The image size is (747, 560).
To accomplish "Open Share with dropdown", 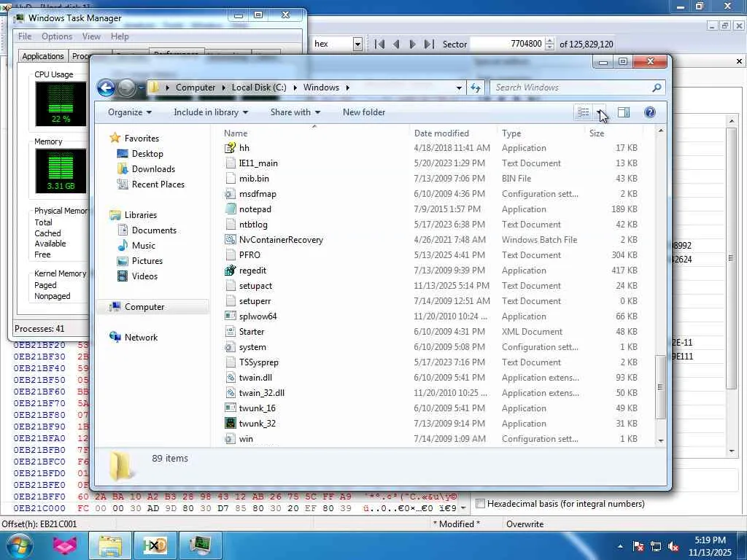I will click(295, 112).
